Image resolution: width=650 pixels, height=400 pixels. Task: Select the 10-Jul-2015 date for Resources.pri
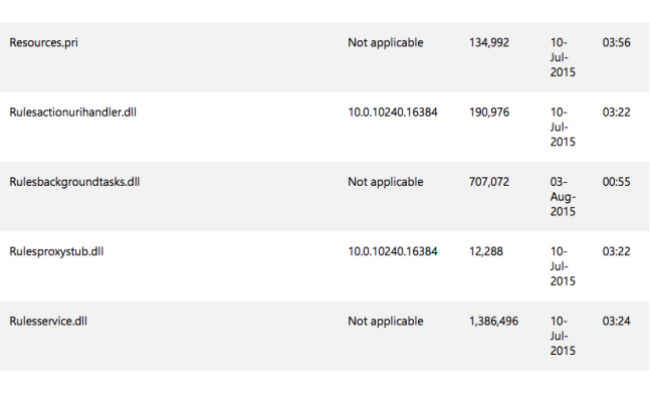pos(563,58)
